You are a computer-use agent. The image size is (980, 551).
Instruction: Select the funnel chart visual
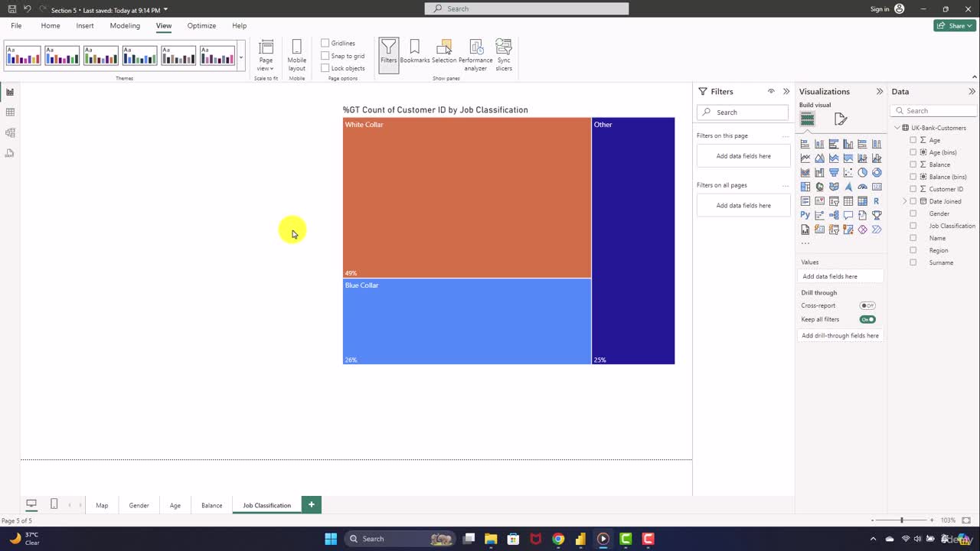point(834,172)
